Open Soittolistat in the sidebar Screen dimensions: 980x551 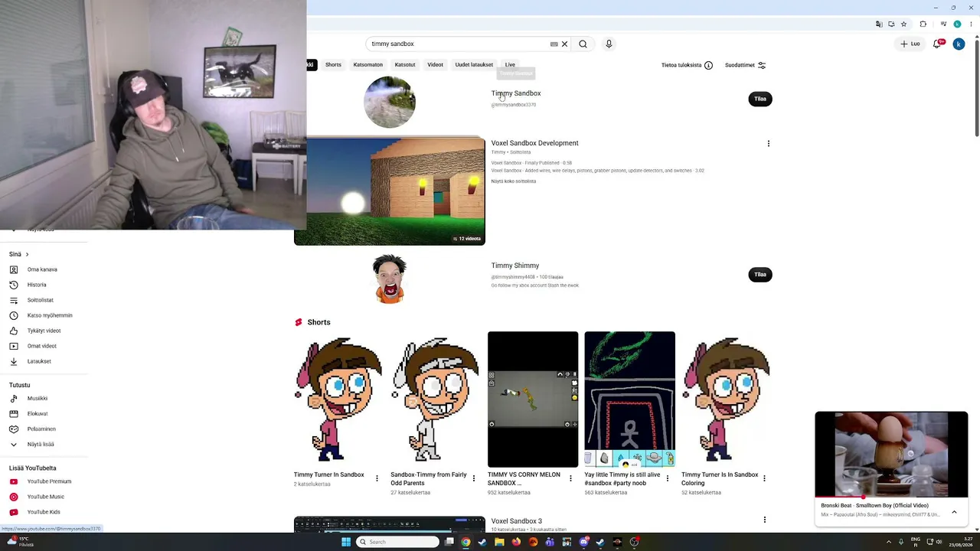pos(41,300)
